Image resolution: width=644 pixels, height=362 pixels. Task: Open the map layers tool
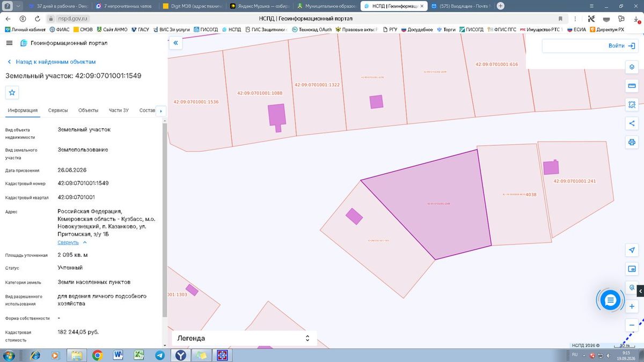[x=632, y=67]
